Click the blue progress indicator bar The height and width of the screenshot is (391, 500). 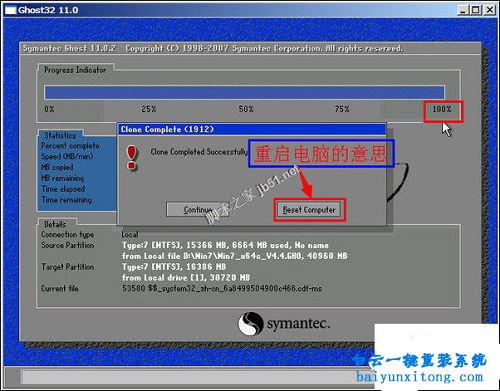(x=244, y=92)
